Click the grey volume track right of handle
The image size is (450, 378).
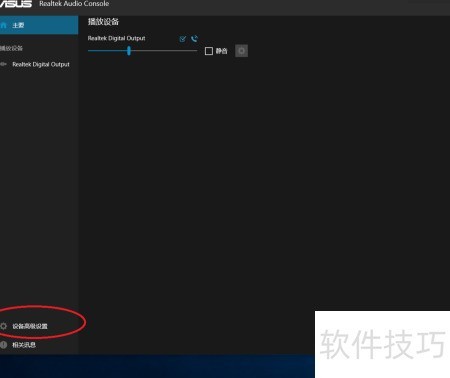[x=164, y=51]
